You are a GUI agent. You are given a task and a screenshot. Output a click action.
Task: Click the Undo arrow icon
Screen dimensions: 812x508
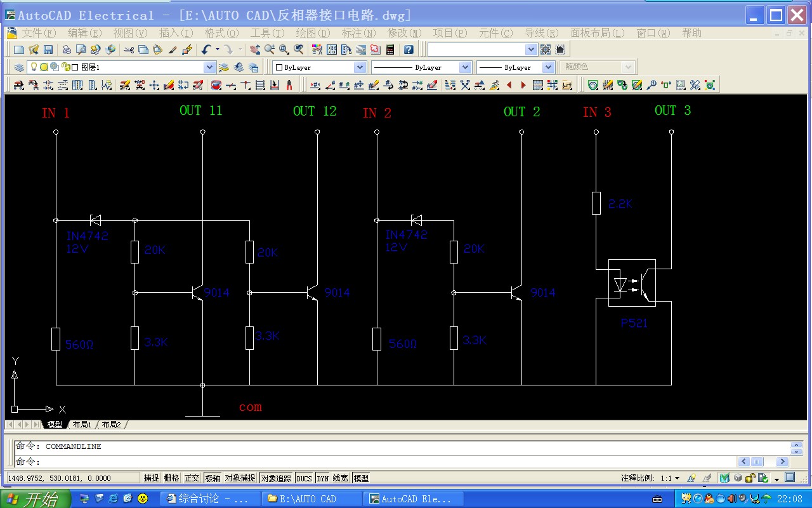pos(206,50)
